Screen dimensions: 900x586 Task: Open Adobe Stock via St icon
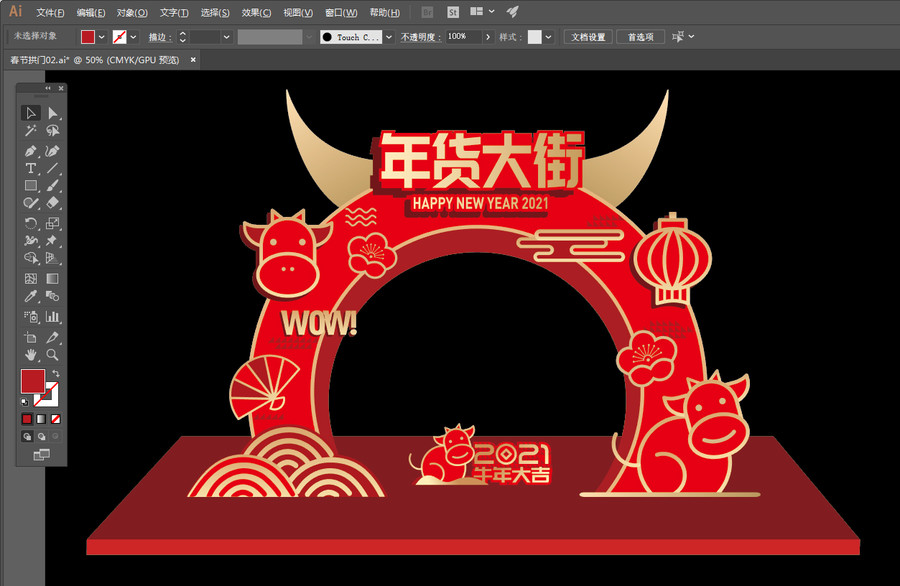453,12
